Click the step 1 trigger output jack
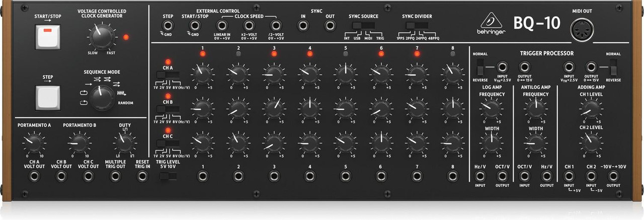Image resolution: width=644 pixels, height=220 pixels. [202, 176]
